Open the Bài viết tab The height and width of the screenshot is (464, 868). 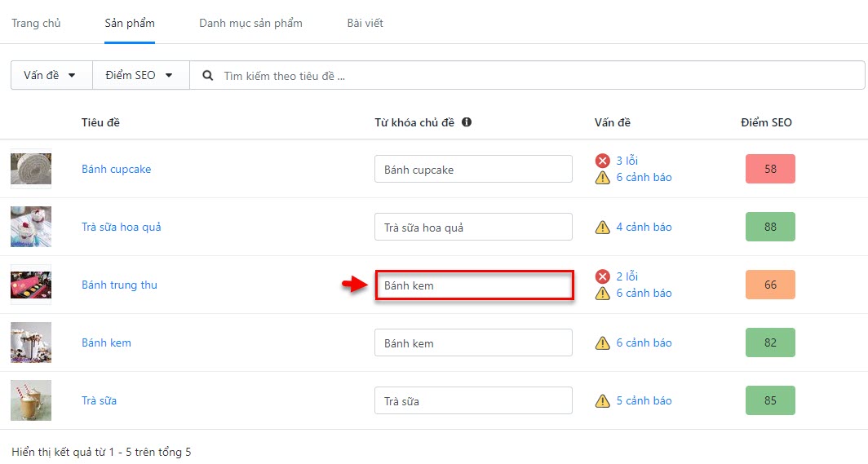[x=365, y=23]
